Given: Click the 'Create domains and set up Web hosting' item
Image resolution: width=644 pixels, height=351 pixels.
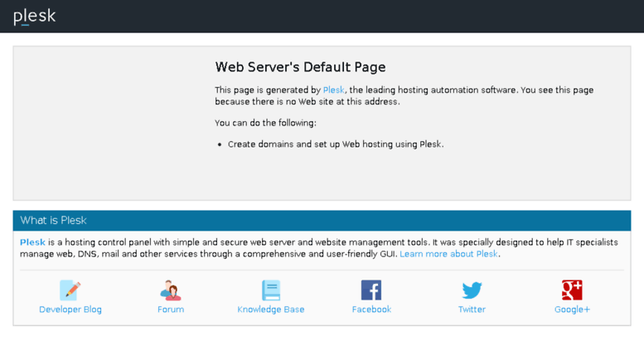Looking at the screenshot, I should click(336, 144).
